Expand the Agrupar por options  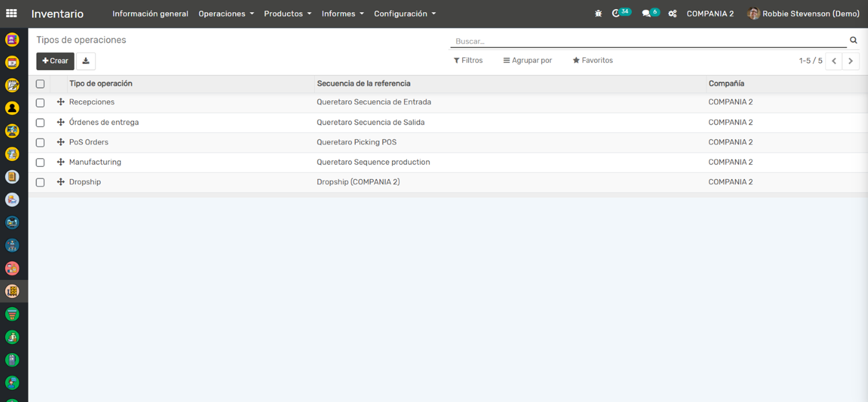click(527, 61)
